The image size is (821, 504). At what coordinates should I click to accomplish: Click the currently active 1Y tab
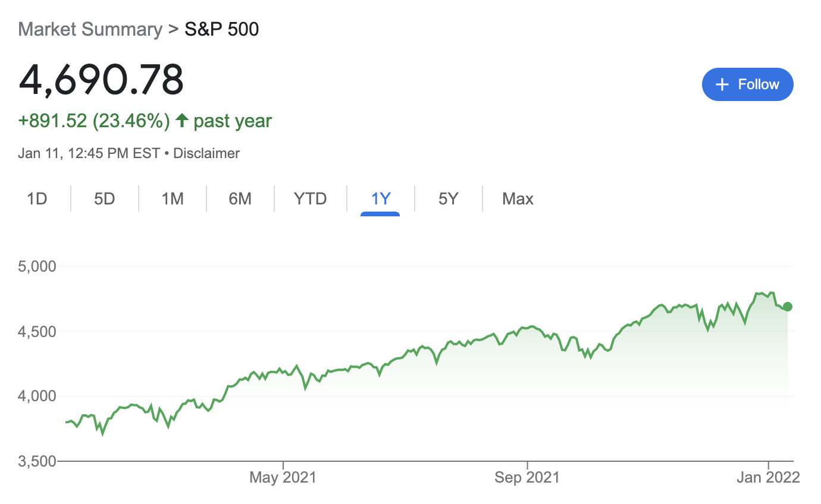380,199
